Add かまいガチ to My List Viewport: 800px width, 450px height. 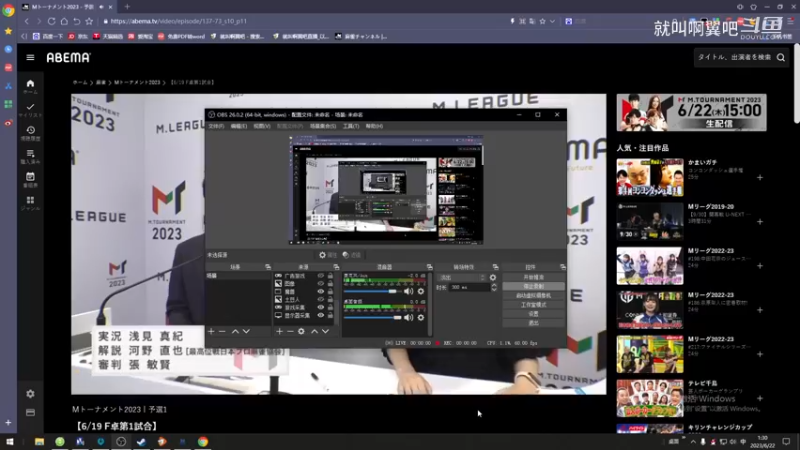pyautogui.click(x=760, y=178)
